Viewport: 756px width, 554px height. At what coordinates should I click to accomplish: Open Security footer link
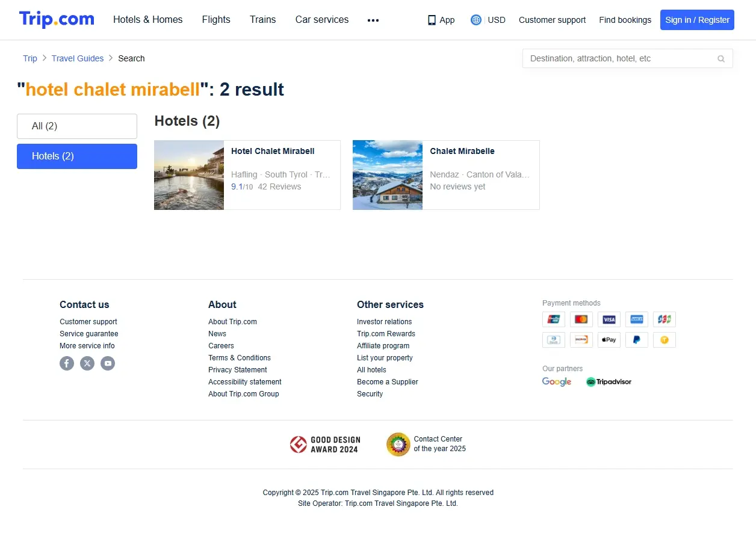370,394
